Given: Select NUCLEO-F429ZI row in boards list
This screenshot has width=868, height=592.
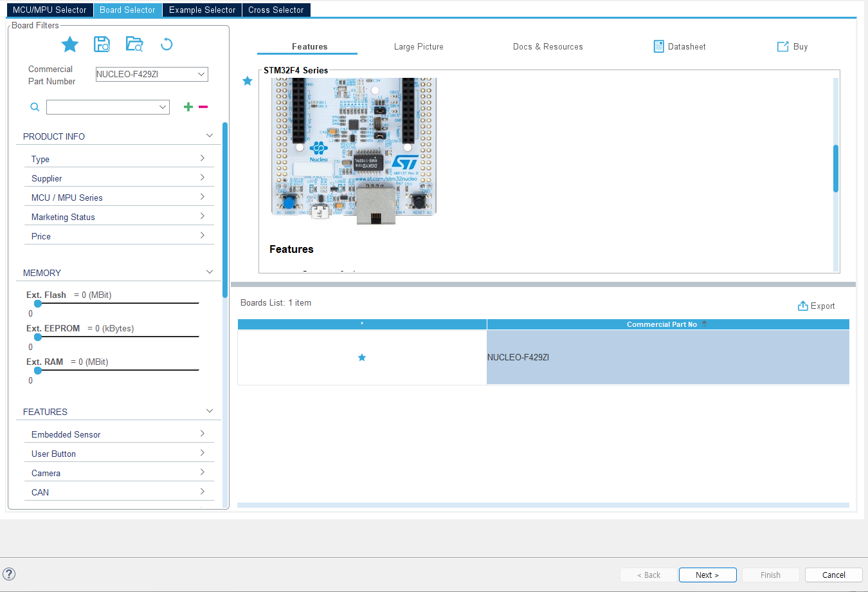Looking at the screenshot, I should click(x=543, y=357).
